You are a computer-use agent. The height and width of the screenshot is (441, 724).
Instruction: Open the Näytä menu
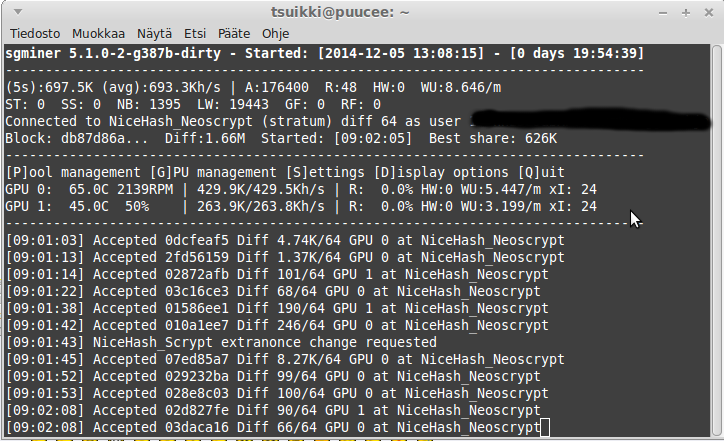pos(154,34)
